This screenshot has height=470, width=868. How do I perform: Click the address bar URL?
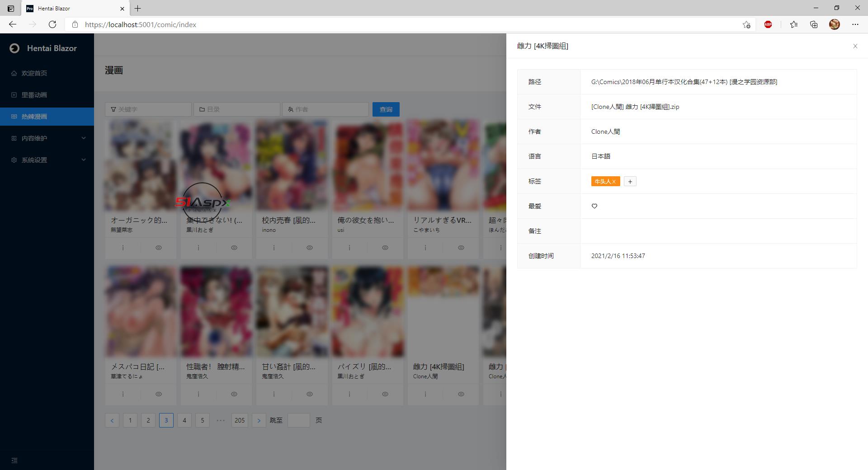[141, 25]
